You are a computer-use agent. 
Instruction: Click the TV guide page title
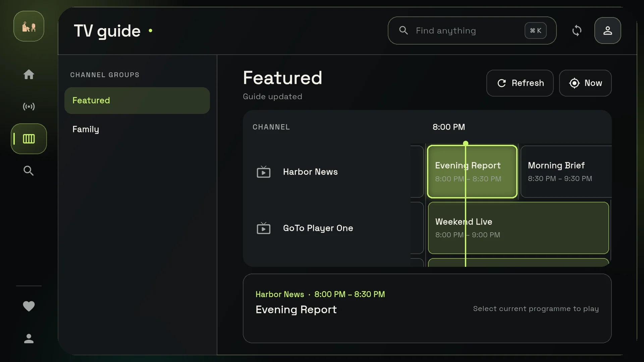[107, 31]
